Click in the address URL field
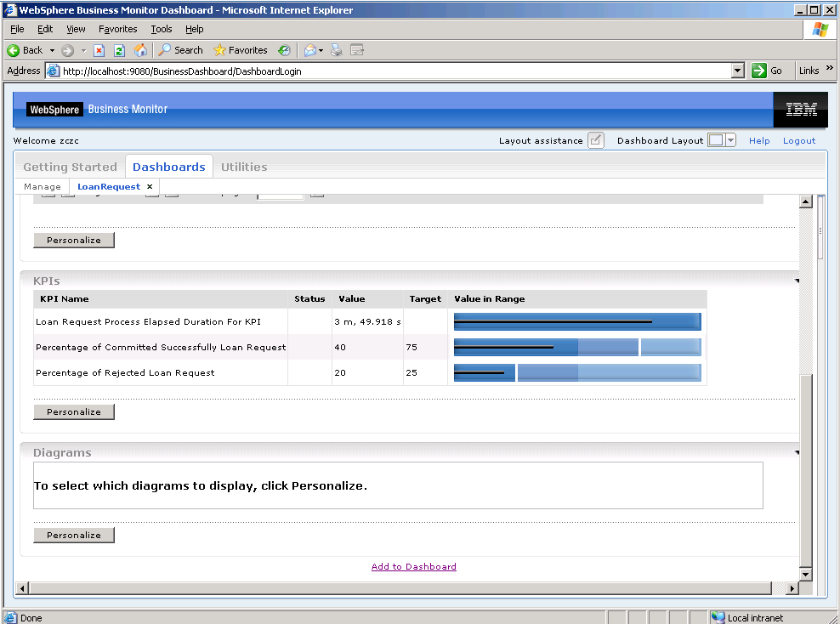This screenshot has height=624, width=840. tap(396, 71)
